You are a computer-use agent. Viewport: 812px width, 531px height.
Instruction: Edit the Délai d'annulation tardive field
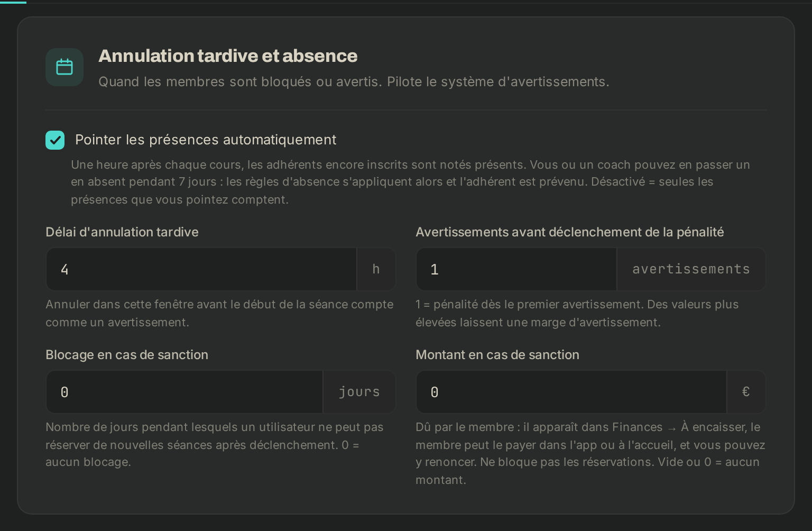(201, 269)
